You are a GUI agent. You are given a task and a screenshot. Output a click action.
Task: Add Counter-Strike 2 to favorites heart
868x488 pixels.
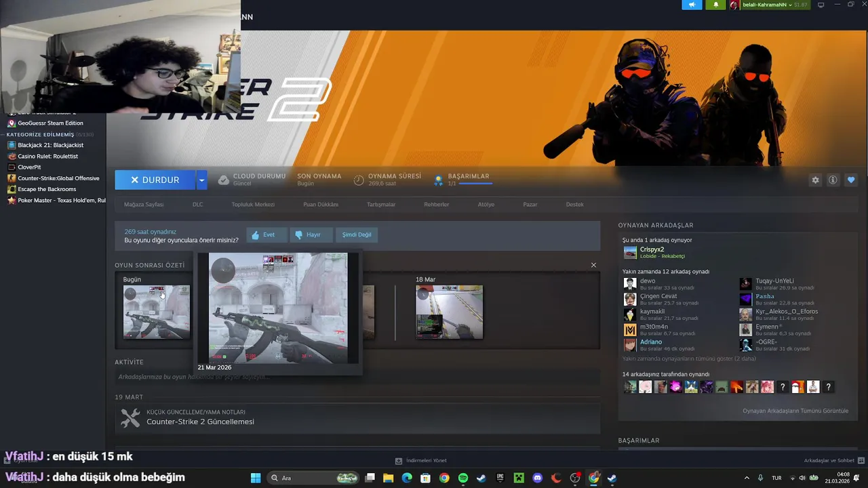pos(851,180)
